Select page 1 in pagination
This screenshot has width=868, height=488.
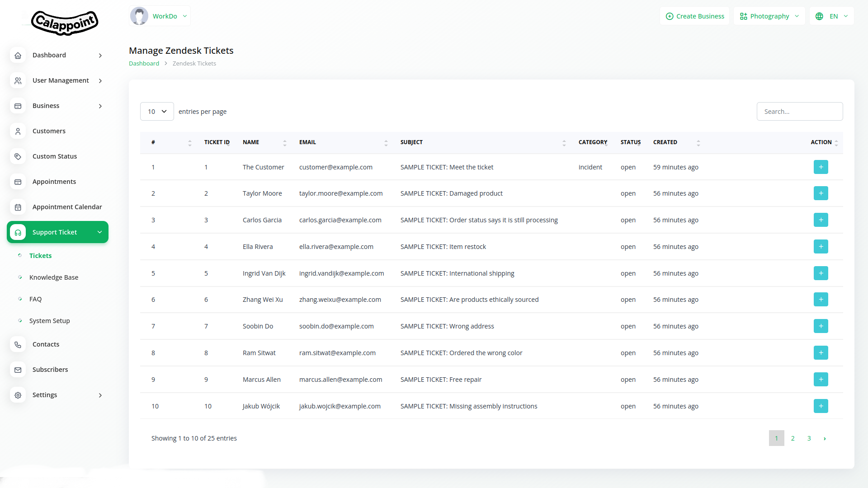click(x=777, y=438)
